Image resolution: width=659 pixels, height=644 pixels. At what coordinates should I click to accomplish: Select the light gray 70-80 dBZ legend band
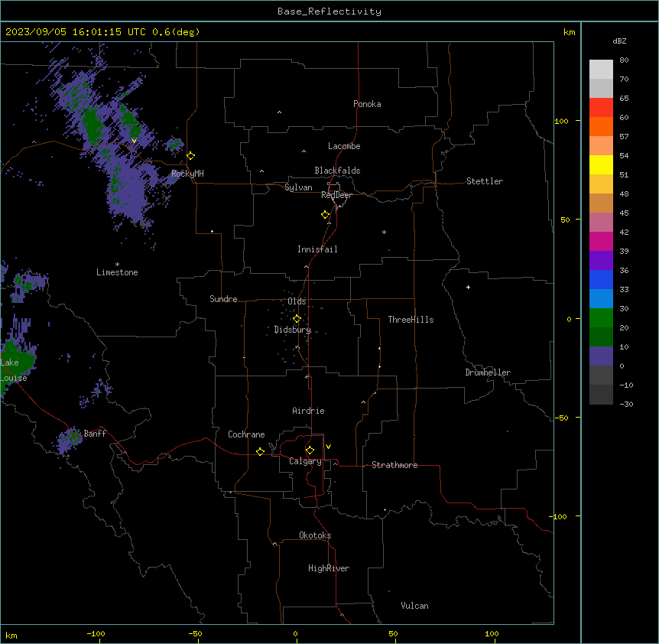coord(601,70)
